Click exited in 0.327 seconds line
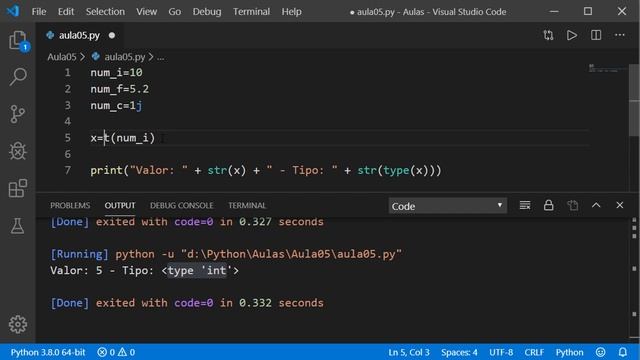The image size is (640, 360). pyautogui.click(x=187, y=222)
